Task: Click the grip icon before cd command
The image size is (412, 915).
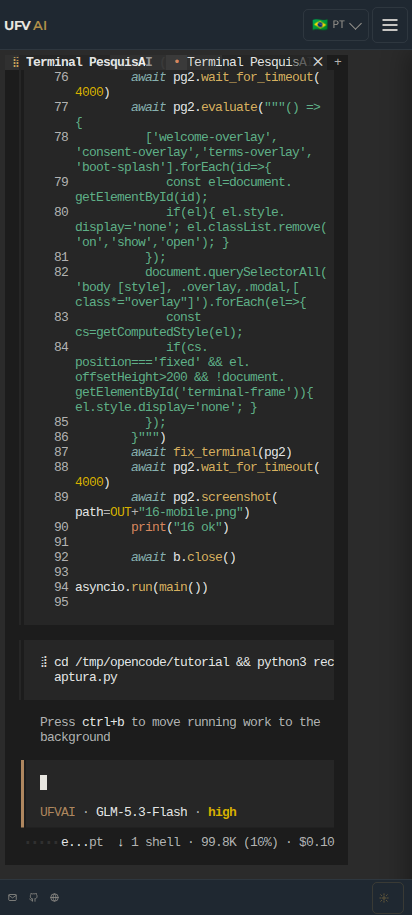Action: (x=44, y=663)
